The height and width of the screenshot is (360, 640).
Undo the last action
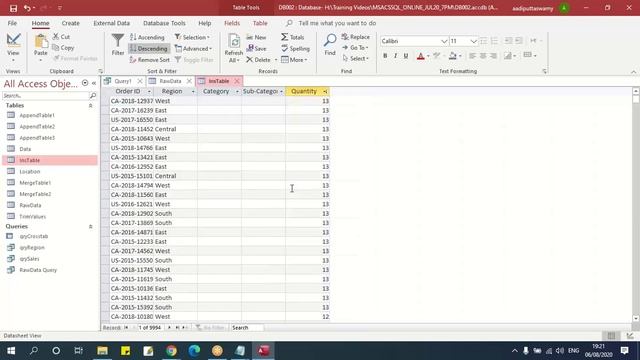tap(27, 8)
